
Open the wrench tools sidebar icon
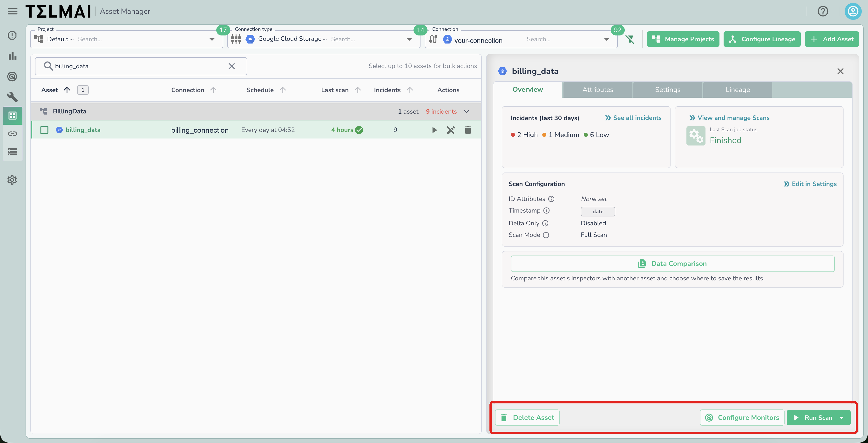tap(13, 97)
